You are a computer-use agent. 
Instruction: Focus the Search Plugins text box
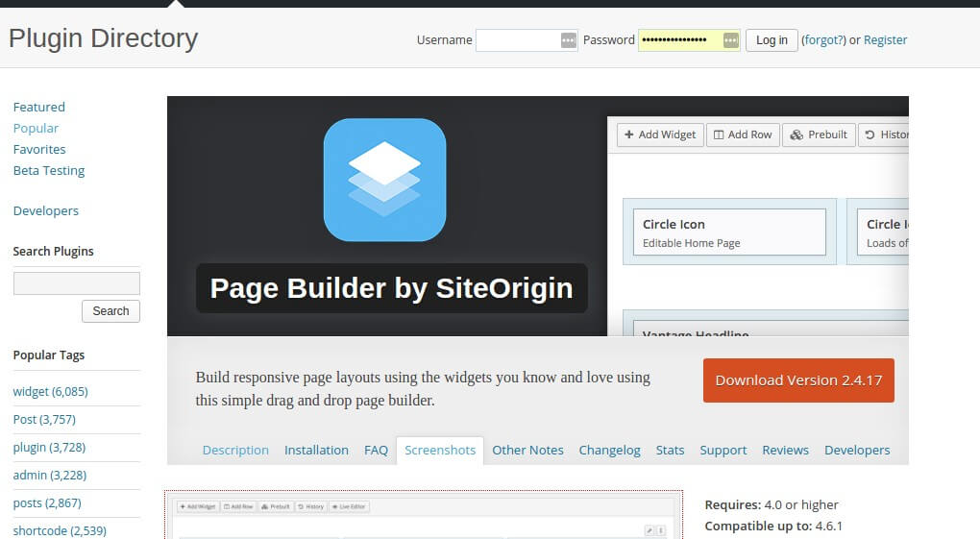click(76, 283)
